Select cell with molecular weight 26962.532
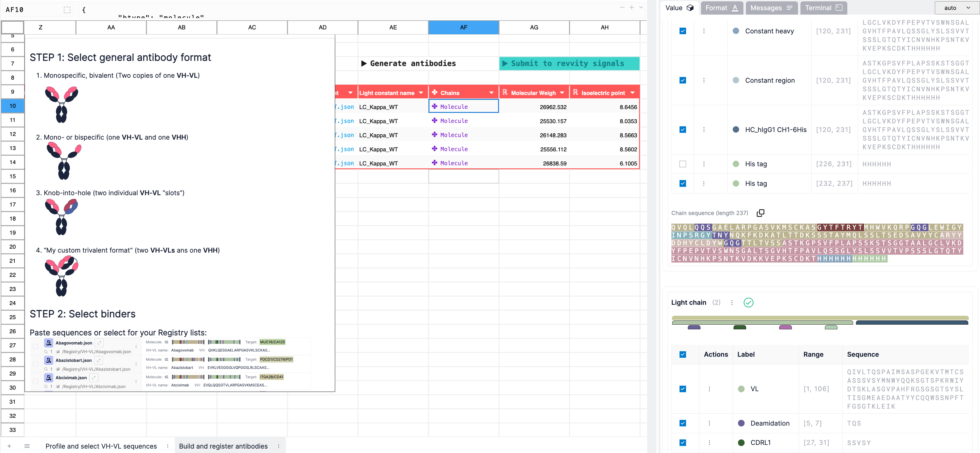 534,107
